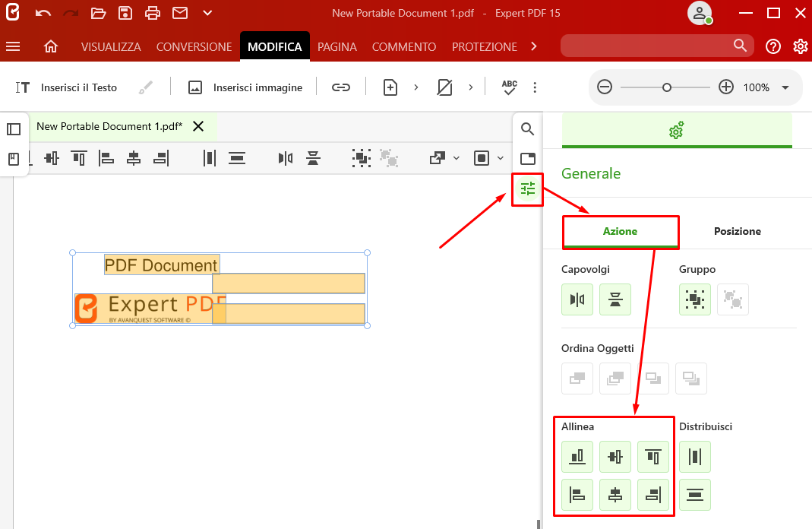Undo the last action in title bar

coord(43,13)
